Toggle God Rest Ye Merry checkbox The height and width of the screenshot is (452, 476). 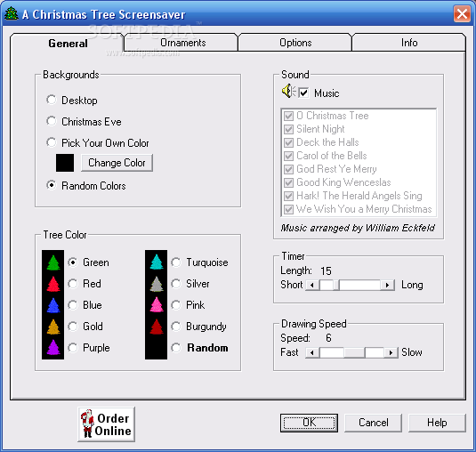point(288,169)
